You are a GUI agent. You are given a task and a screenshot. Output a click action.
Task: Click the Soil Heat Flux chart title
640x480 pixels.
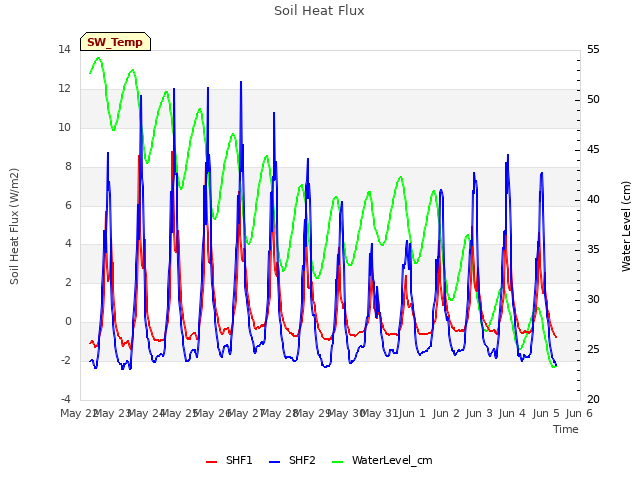click(319, 11)
